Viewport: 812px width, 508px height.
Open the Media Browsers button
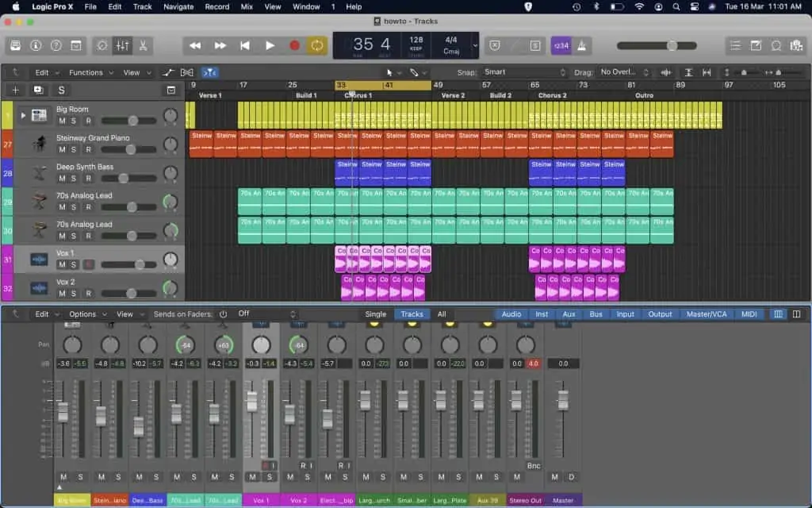click(796, 45)
